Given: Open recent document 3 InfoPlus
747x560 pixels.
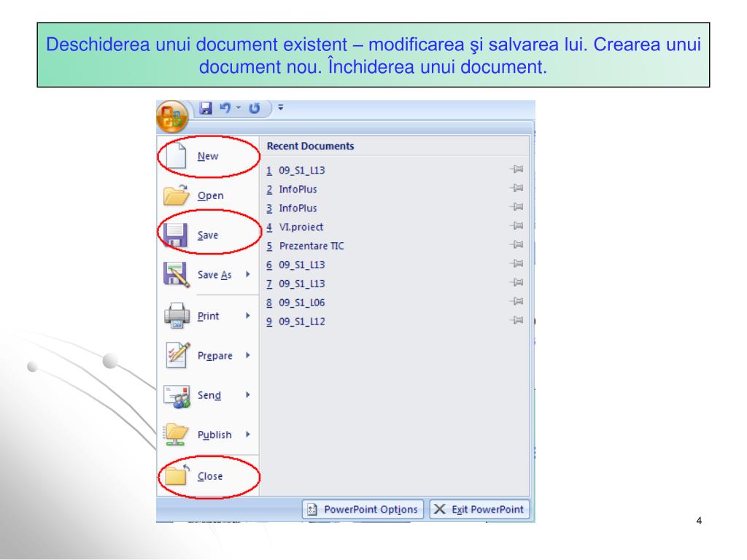Looking at the screenshot, I should tap(292, 208).
